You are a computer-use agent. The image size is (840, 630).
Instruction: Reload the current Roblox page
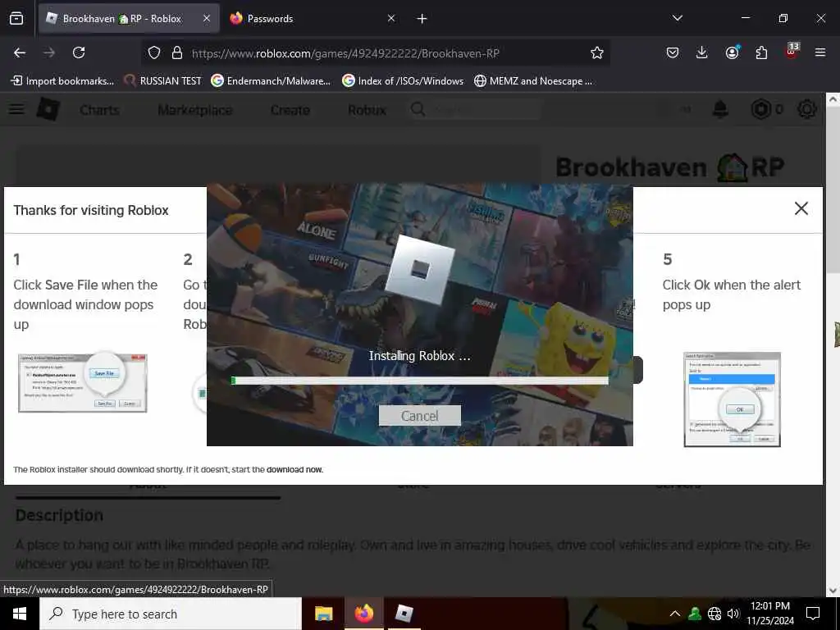click(x=79, y=52)
